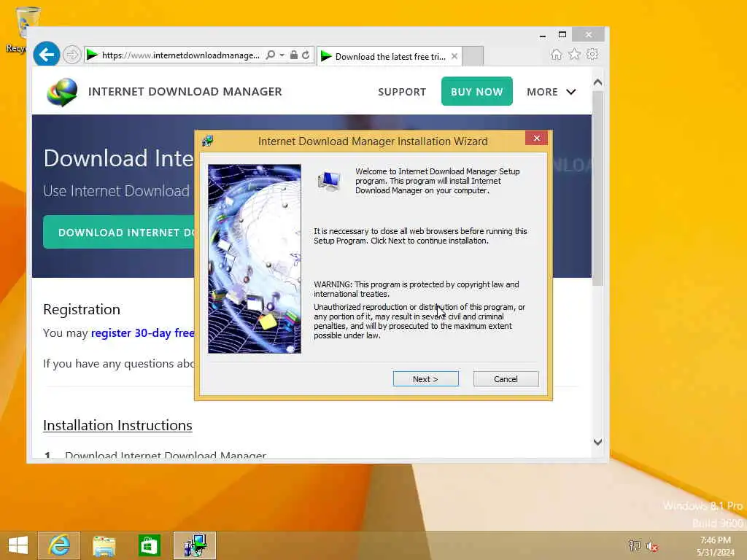The image size is (747, 560).
Task: Click the IDM installer taskbar icon
Action: tap(195, 545)
